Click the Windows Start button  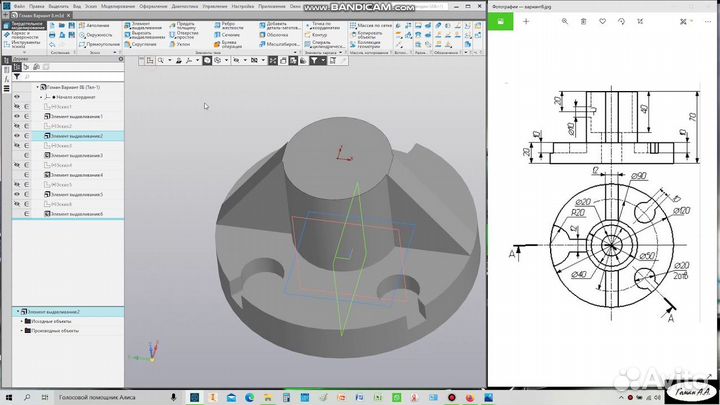pyautogui.click(x=8, y=396)
